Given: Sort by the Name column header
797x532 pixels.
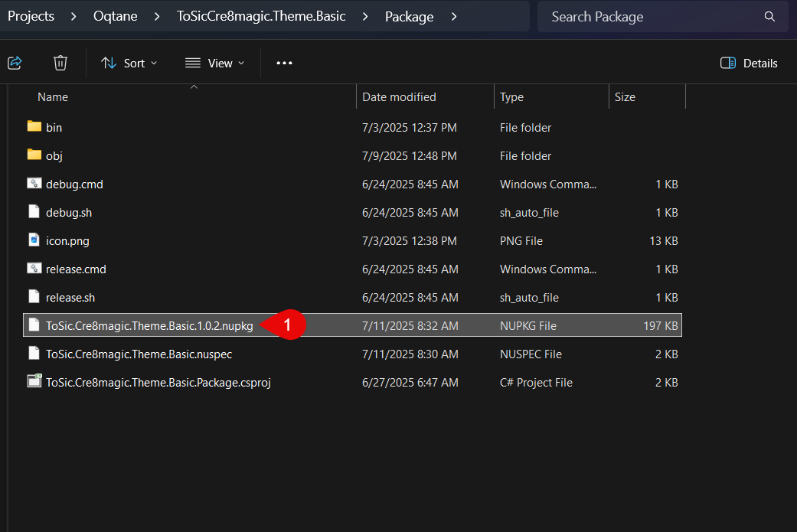Looking at the screenshot, I should (53, 97).
